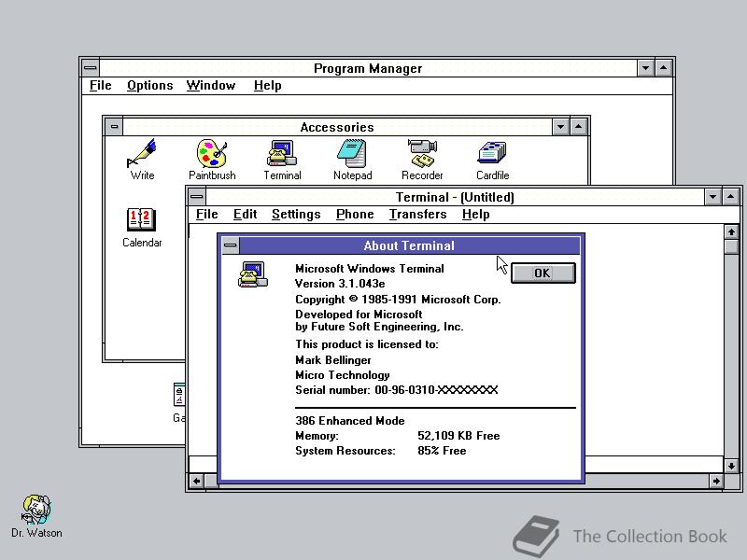Click Terminal vertical scrollbar down arrow
Screen dimensions: 747x560
tap(731, 465)
